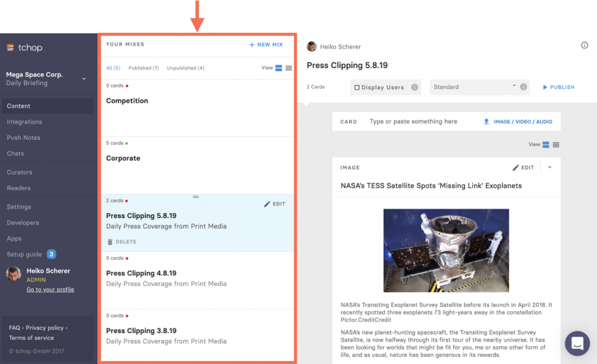Switch card area to list view
The height and width of the screenshot is (364, 597).
tap(556, 144)
